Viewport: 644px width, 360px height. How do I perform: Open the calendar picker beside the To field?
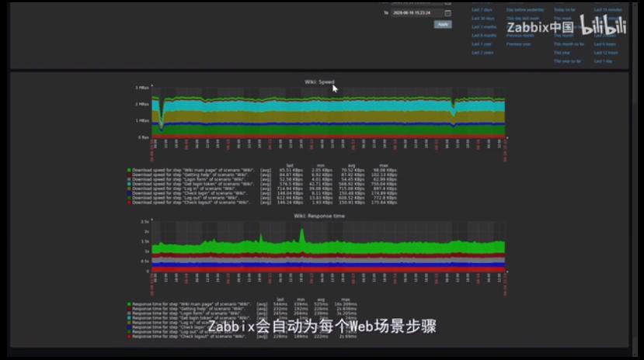click(x=447, y=13)
